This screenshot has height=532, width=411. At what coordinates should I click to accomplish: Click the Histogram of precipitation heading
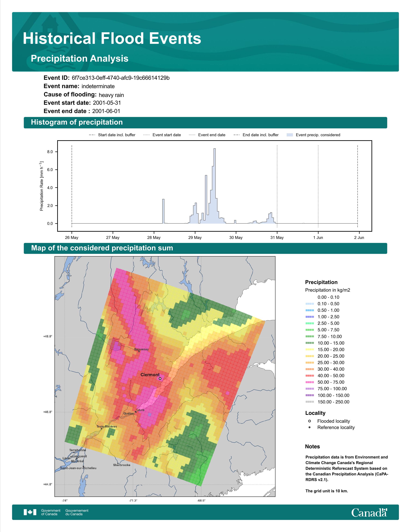77,122
